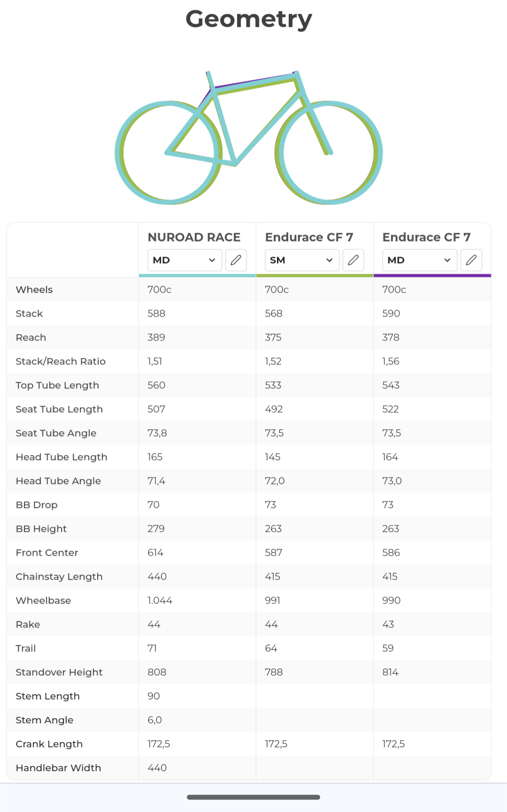
Task: Click the NUROAD RACE column heading
Action: (194, 237)
